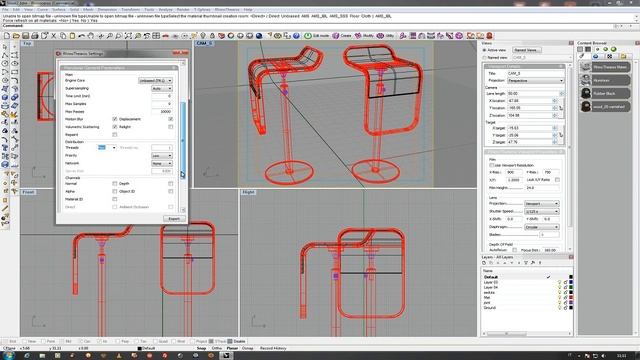Click the blue Render sphere icon
This screenshot has height=360, width=640.
coord(259,36)
